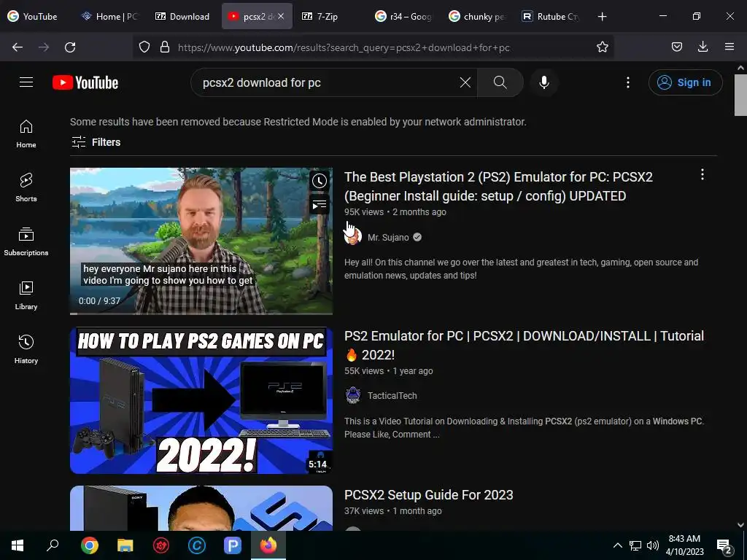Image resolution: width=747 pixels, height=560 pixels.
Task: Switch to the Download tab
Action: (x=183, y=16)
